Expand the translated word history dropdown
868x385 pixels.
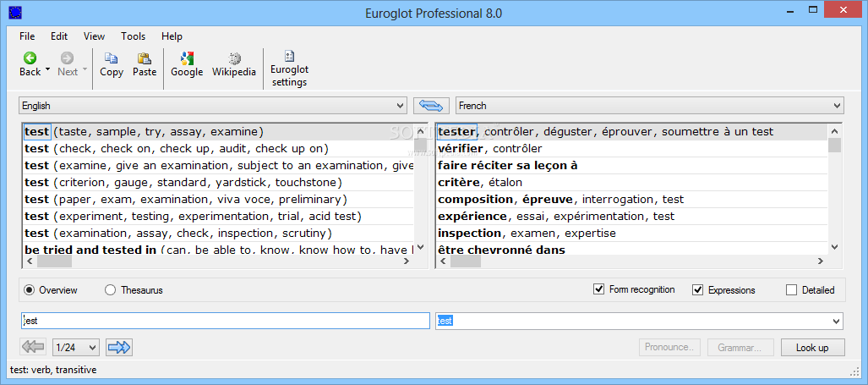click(837, 321)
